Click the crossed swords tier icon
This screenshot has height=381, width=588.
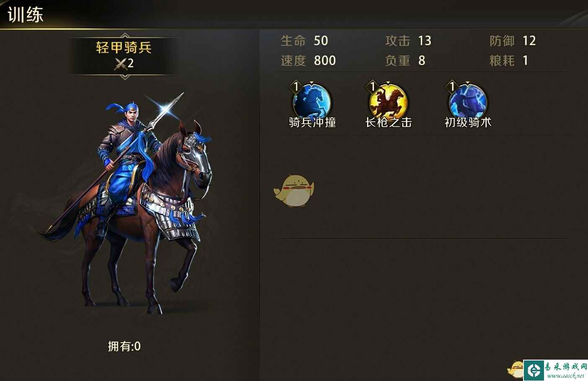click(x=120, y=64)
